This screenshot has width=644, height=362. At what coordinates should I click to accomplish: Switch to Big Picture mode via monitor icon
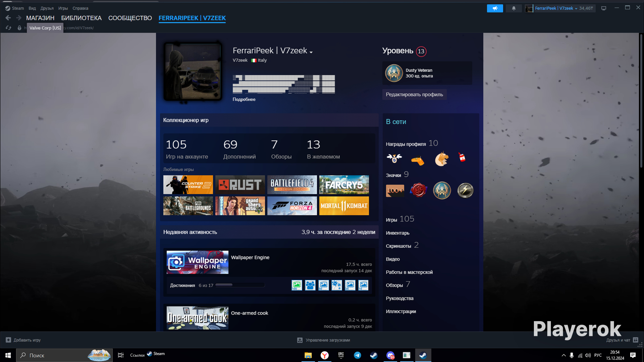[603, 8]
